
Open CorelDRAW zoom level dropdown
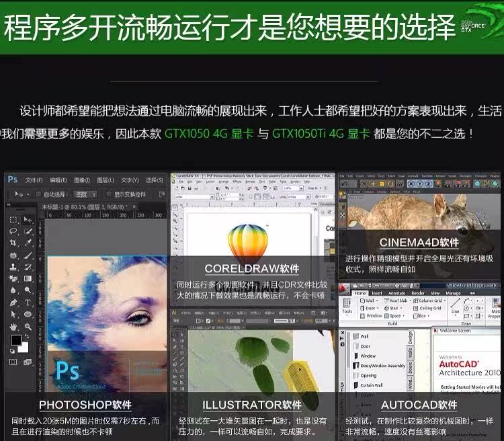pos(301,188)
